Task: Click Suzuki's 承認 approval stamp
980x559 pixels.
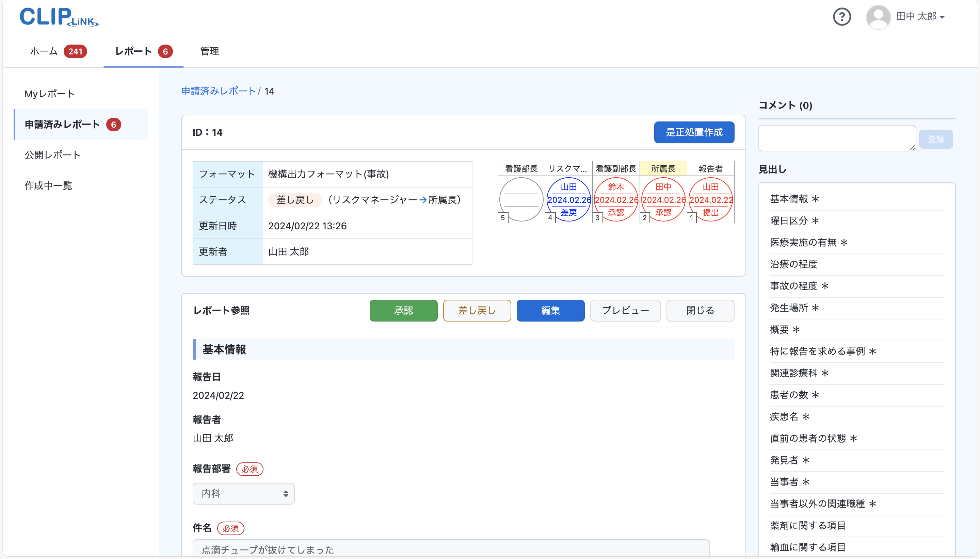Action: pos(616,199)
